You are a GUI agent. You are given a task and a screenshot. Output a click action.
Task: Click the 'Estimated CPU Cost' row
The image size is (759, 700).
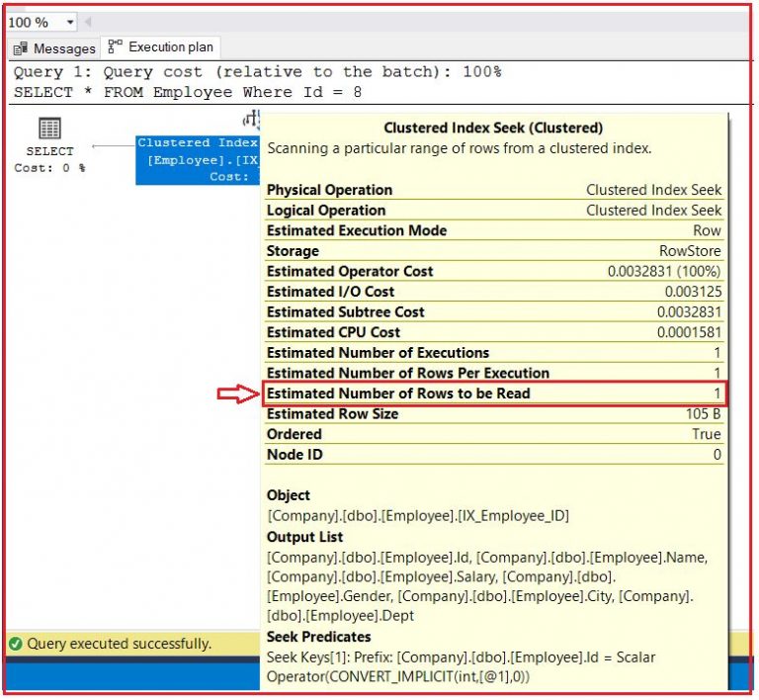coord(494,332)
